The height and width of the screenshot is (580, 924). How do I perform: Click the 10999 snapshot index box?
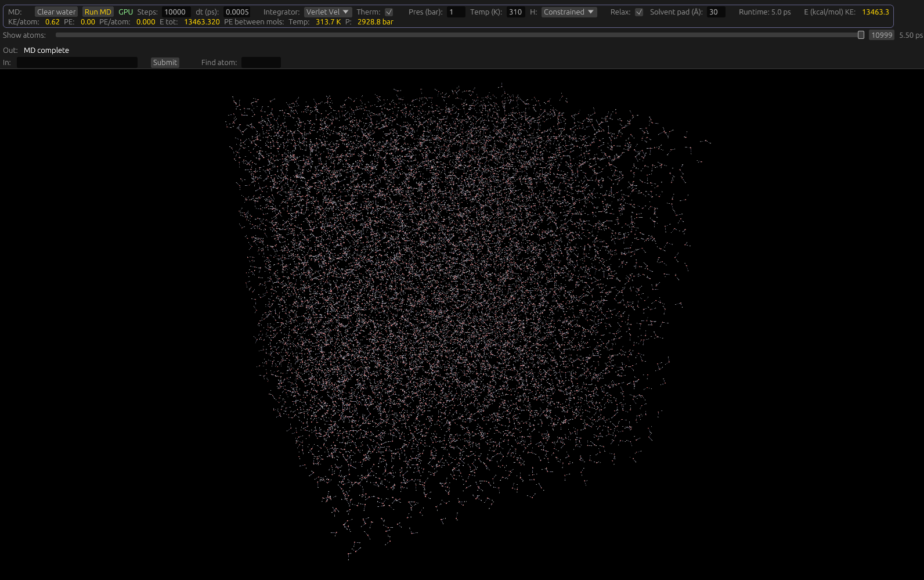click(x=881, y=35)
